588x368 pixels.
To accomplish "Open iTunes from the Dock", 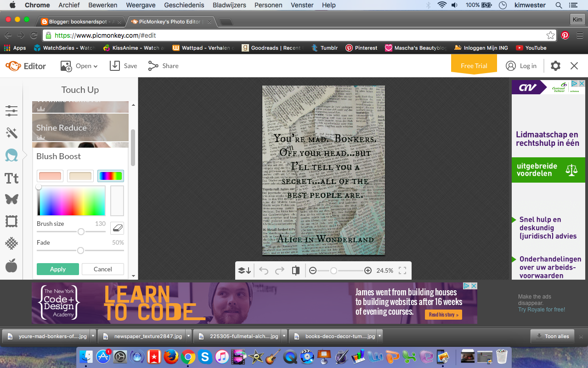I will pyautogui.click(x=221, y=356).
